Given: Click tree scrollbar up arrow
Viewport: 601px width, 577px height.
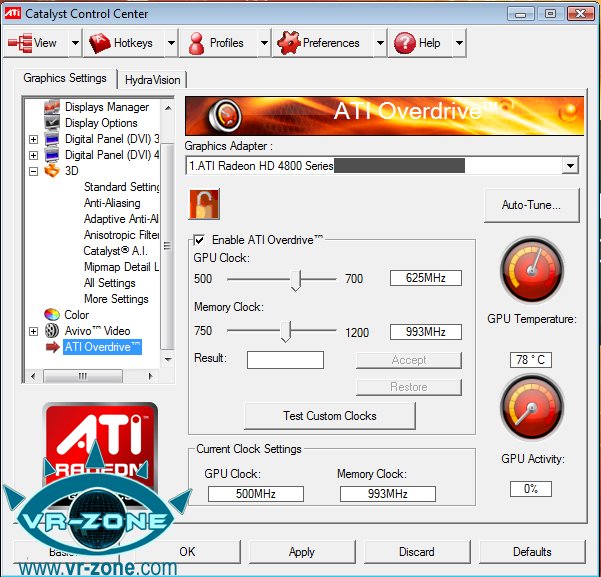Looking at the screenshot, I should pyautogui.click(x=167, y=108).
